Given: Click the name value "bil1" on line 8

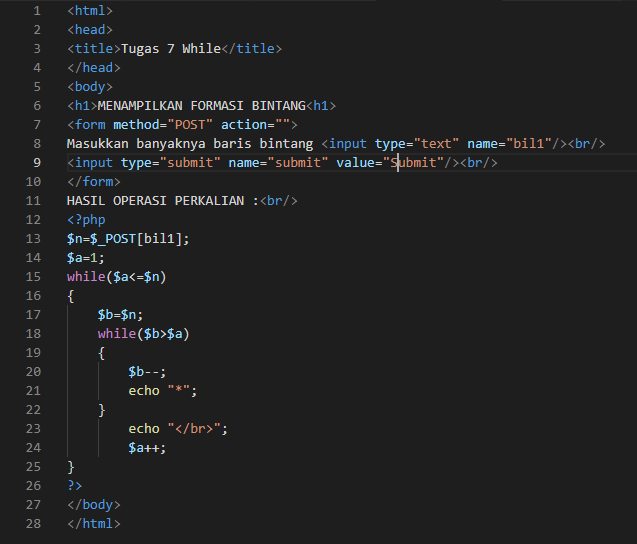Looking at the screenshot, I should [x=529, y=144].
